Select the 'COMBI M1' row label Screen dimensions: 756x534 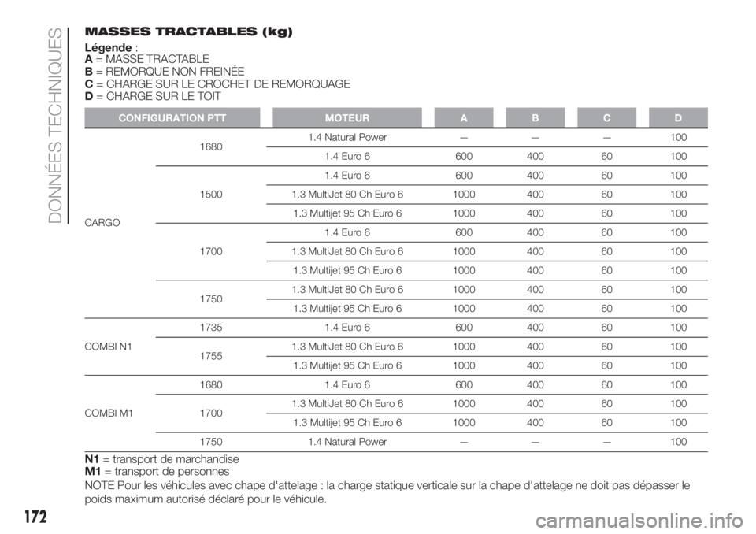point(109,413)
